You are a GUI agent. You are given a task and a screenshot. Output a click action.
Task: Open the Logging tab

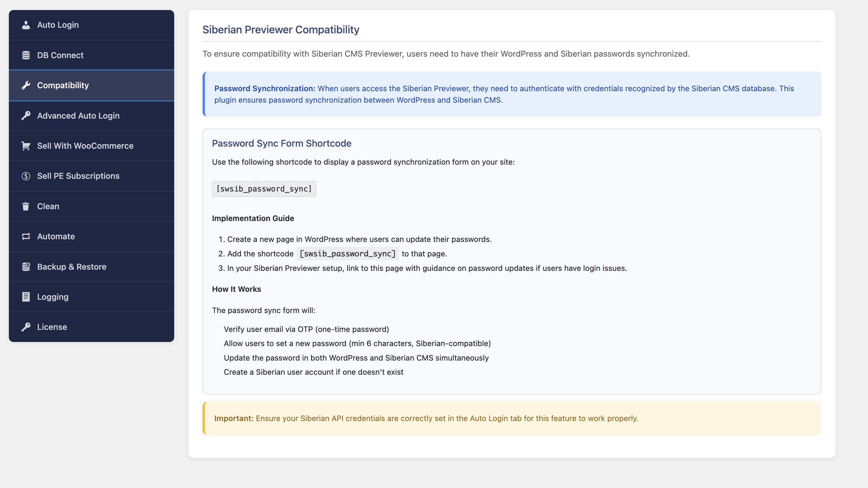tap(91, 297)
